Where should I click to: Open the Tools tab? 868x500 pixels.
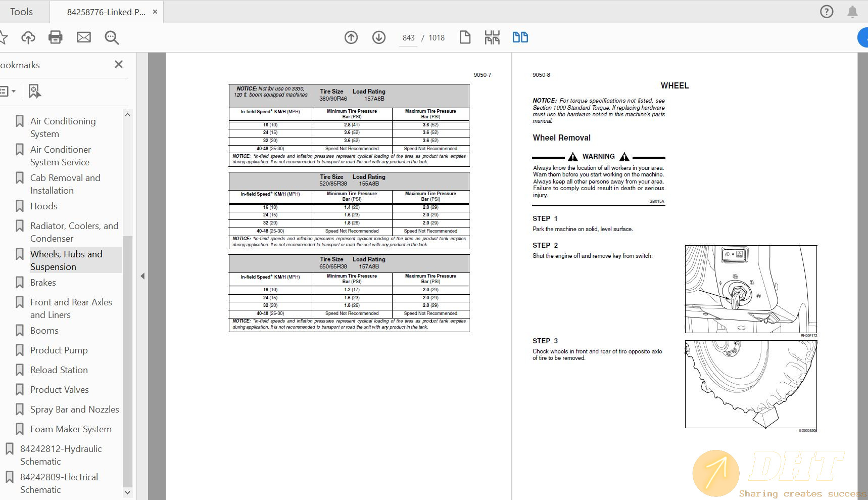point(21,12)
